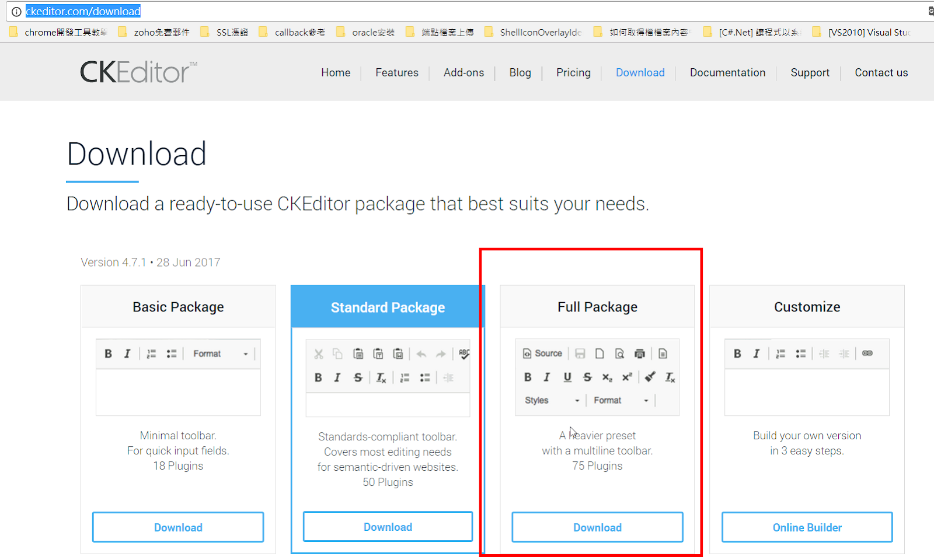Click the Full Package header

pyautogui.click(x=597, y=307)
